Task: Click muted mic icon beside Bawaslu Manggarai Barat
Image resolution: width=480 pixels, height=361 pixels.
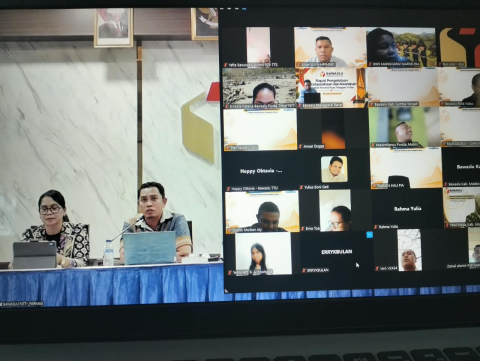Action: point(300,106)
